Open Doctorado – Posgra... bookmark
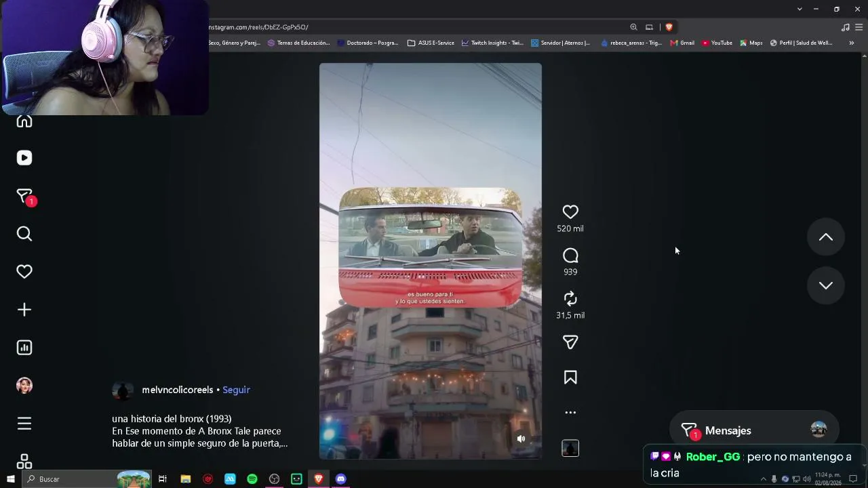Image resolution: width=868 pixels, height=488 pixels. (368, 43)
